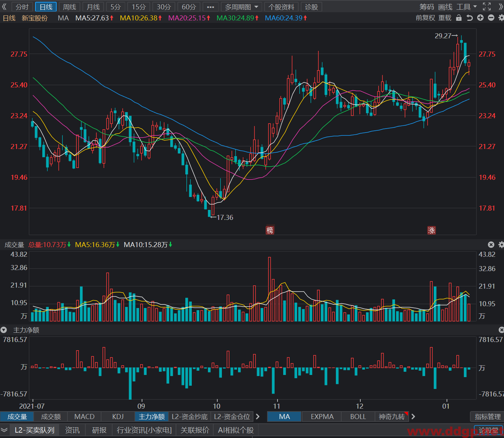Click the undo arrow icon

tap(470, 18)
